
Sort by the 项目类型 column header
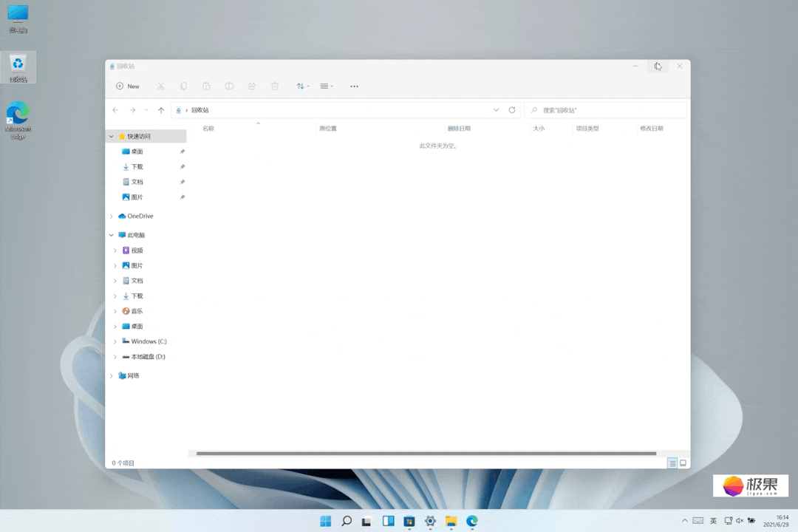pos(587,129)
